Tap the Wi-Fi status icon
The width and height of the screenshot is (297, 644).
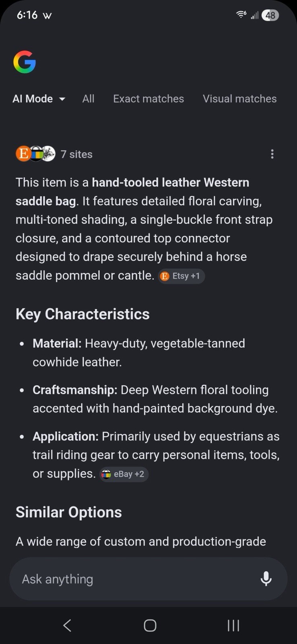[241, 14]
